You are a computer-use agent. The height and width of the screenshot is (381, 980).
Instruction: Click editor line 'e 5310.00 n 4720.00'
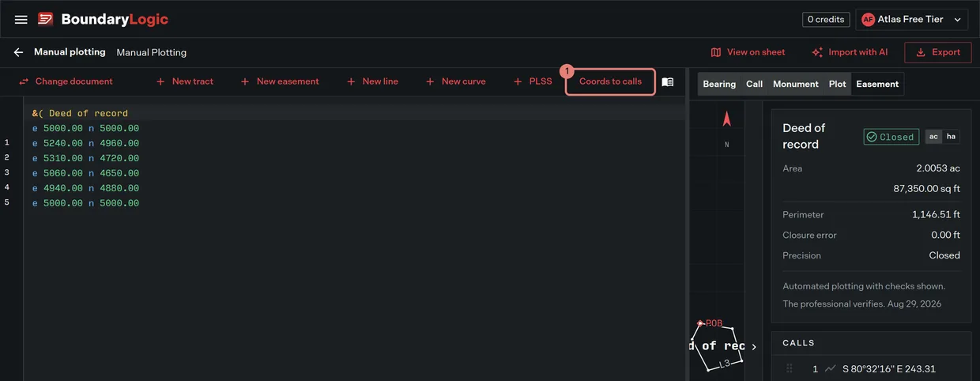click(x=85, y=158)
